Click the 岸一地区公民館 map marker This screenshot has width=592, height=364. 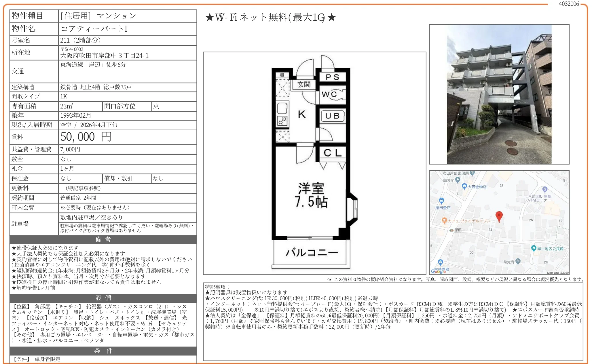coord(534,248)
